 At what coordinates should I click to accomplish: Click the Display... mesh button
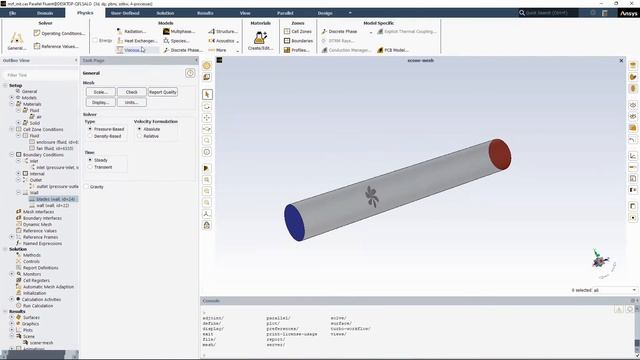(100, 102)
